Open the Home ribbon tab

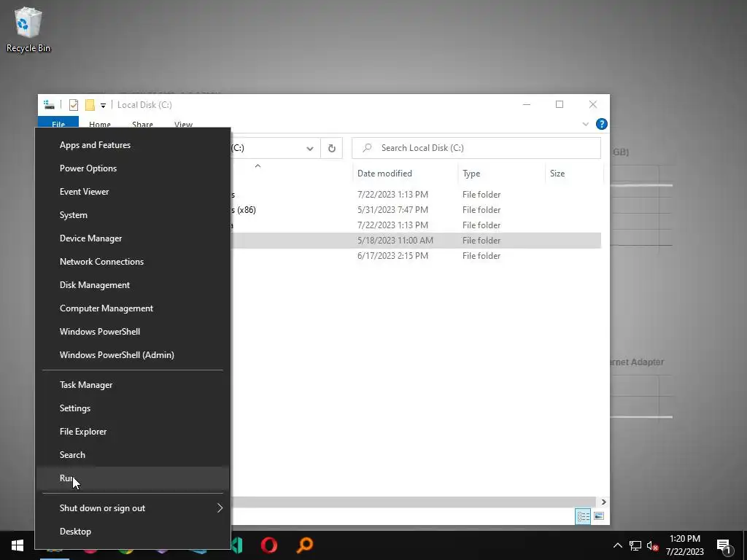pyautogui.click(x=99, y=124)
